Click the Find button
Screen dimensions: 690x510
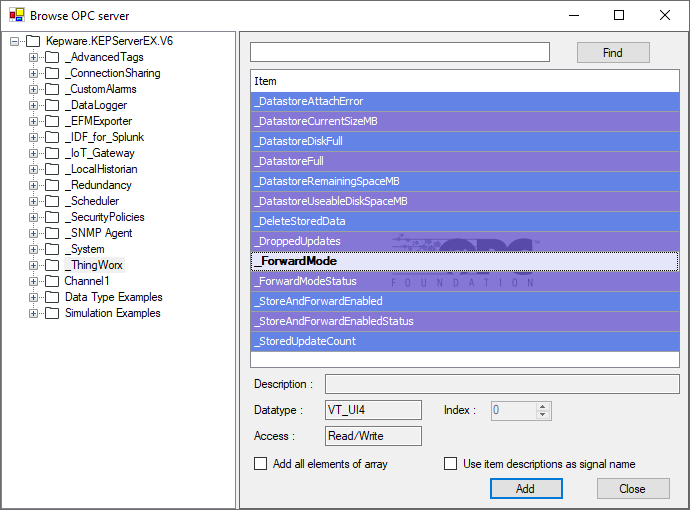click(613, 53)
